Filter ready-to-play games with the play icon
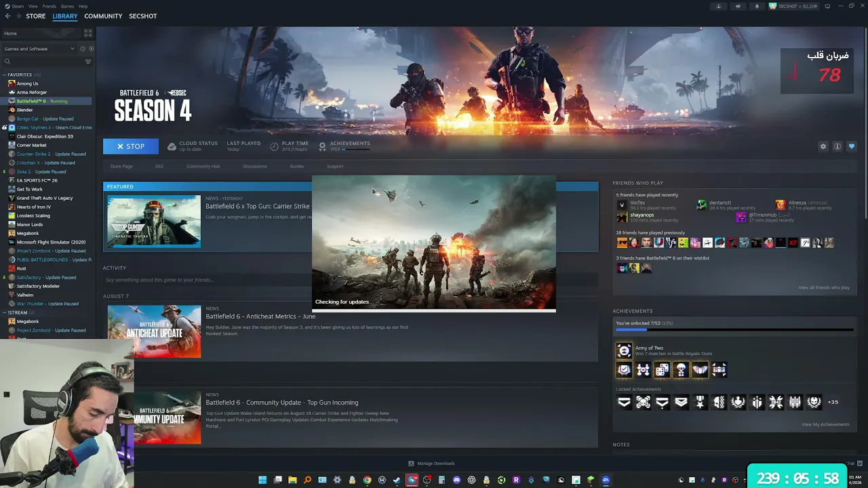Viewport: 868px width, 488px height. click(x=92, y=49)
